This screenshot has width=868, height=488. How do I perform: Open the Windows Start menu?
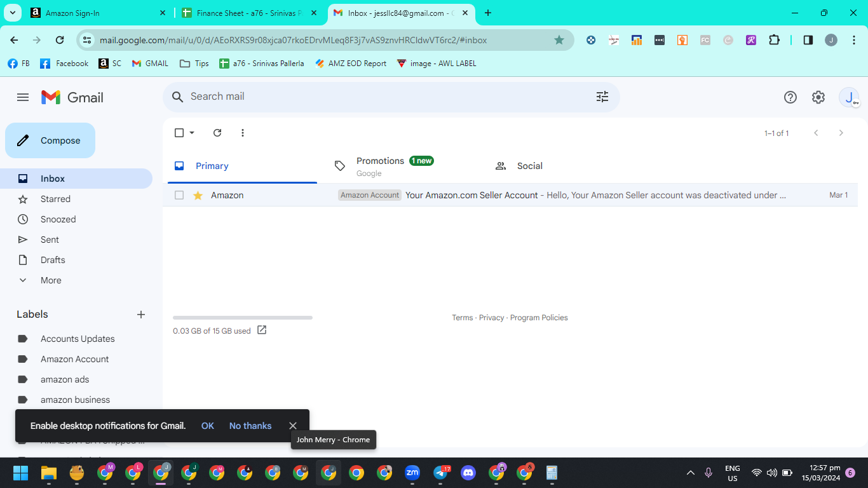point(21,473)
